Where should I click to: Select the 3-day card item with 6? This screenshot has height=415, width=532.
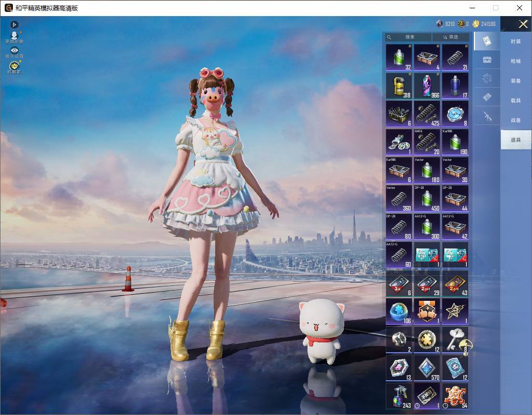tap(399, 283)
